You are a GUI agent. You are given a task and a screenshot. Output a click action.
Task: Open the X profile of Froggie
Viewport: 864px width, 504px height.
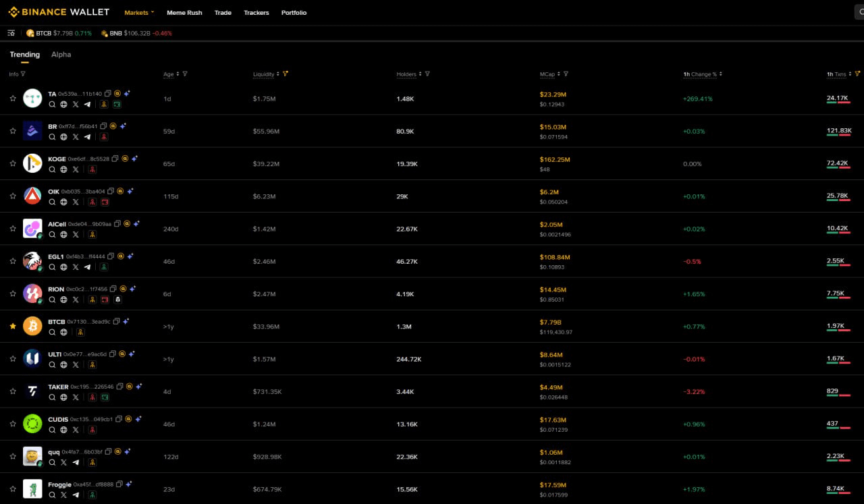click(x=63, y=495)
